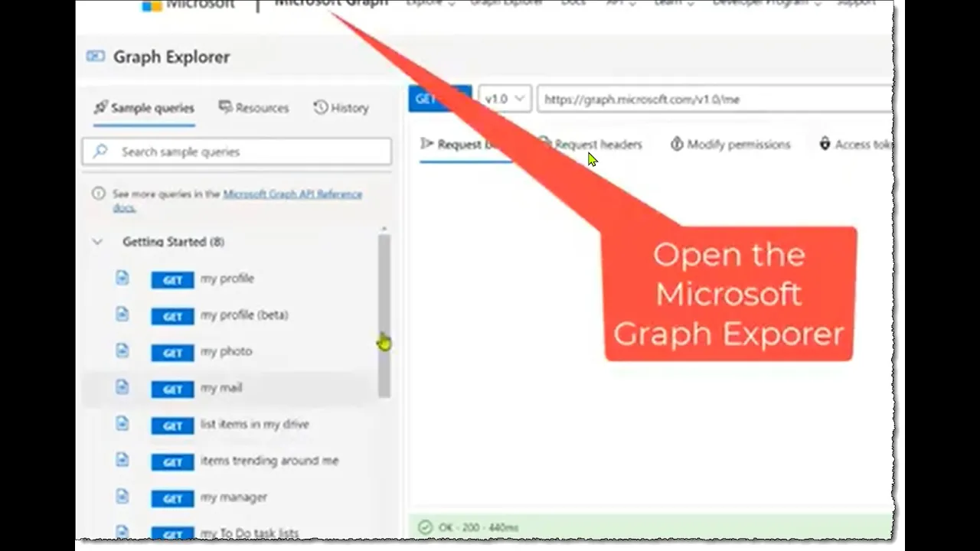This screenshot has width=980, height=551.
Task: Open the Access token tab
Action: tap(855, 144)
